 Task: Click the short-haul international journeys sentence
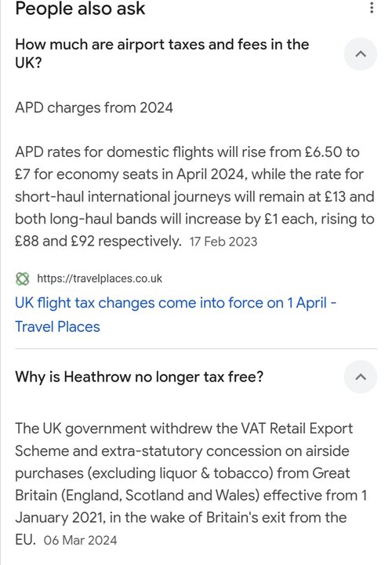point(194,197)
